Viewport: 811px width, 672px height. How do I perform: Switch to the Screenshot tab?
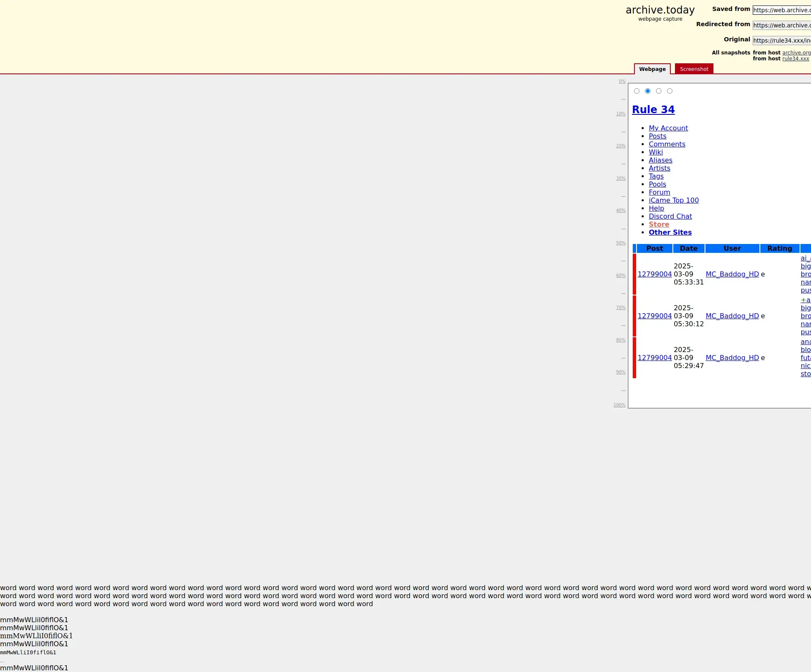pos(694,69)
